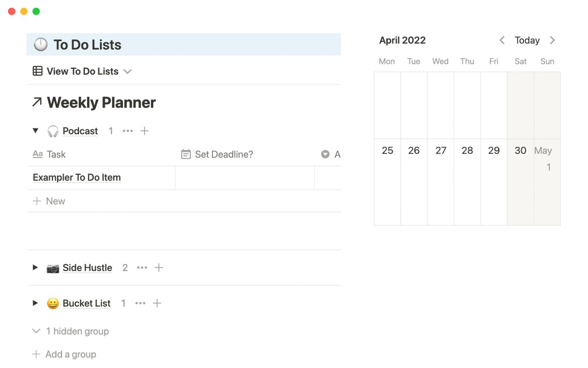Open the View To Do Lists dropdown
The height and width of the screenshot is (368, 588).
82,71
